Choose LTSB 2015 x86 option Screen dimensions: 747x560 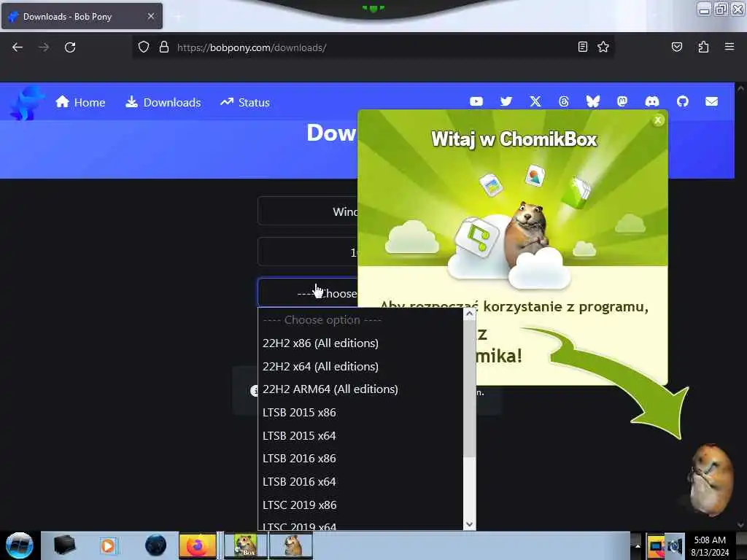tap(360, 413)
